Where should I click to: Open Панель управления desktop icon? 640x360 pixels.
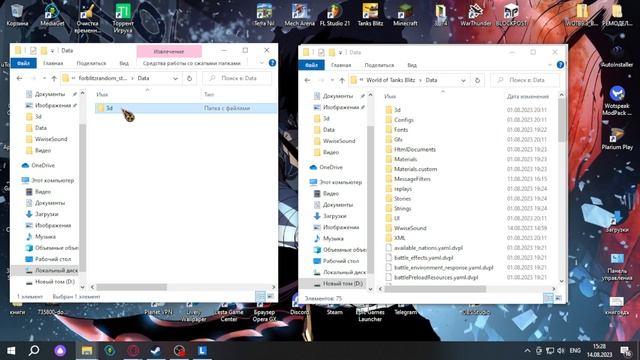(x=617, y=267)
